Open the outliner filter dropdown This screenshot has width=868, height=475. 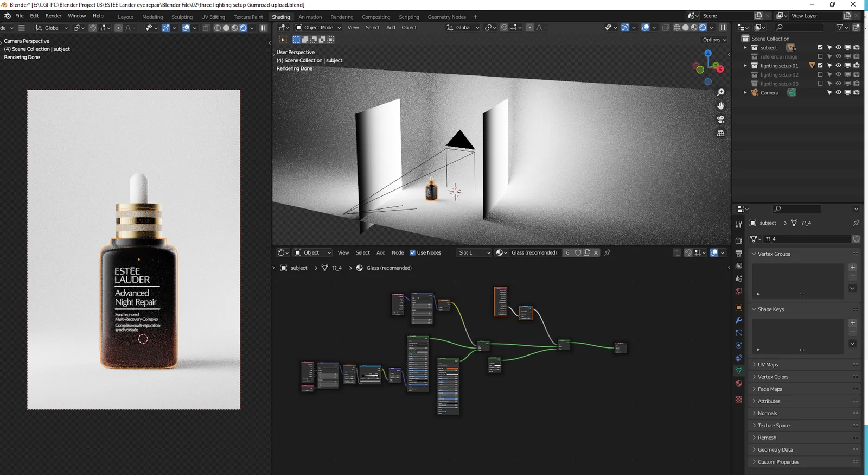coord(841,28)
